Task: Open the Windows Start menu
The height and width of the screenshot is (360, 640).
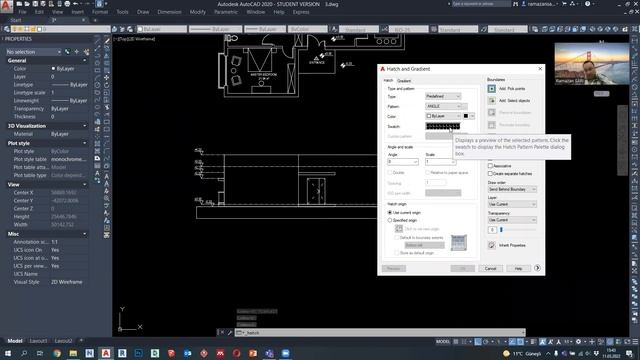Action: (7, 353)
